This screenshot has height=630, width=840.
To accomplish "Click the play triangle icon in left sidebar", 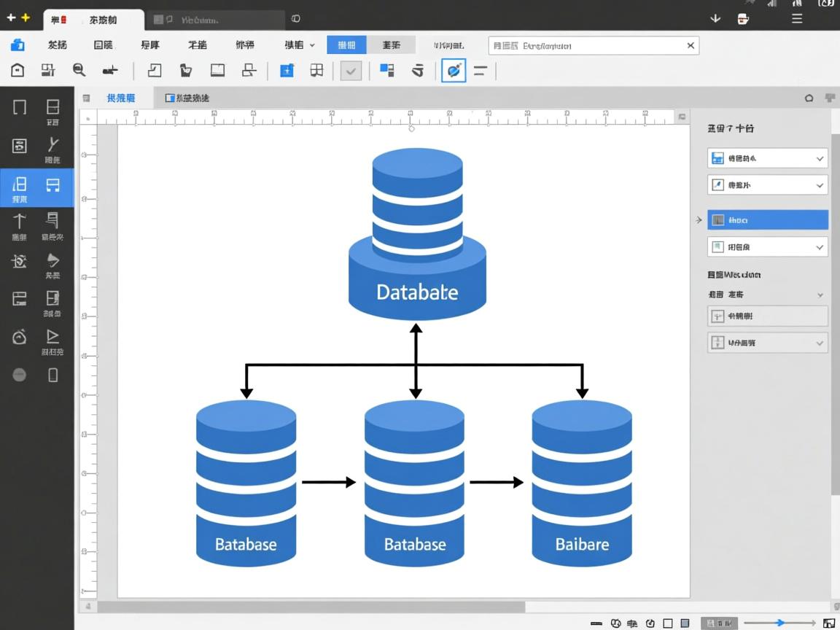I will coord(52,336).
